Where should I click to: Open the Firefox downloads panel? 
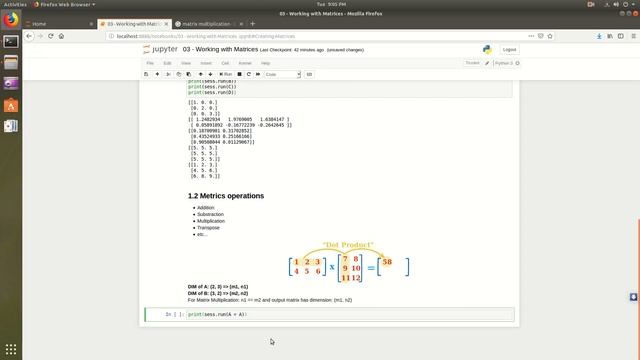coord(599,36)
